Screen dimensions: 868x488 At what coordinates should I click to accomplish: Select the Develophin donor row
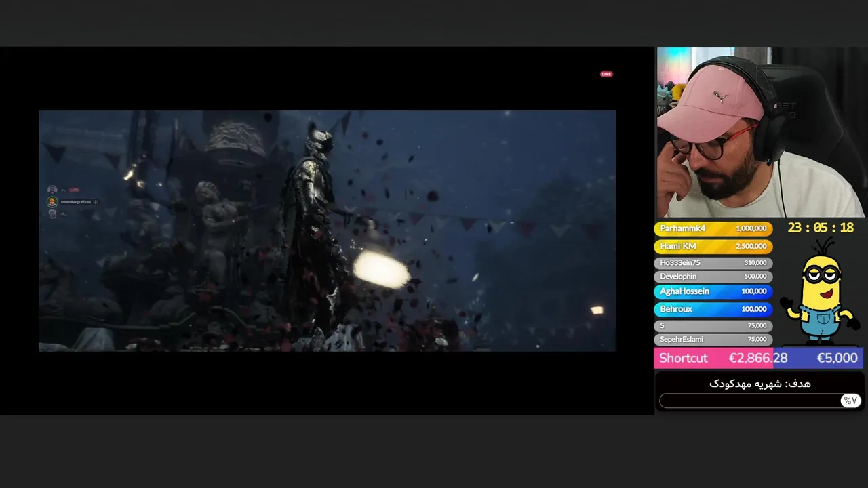click(713, 277)
